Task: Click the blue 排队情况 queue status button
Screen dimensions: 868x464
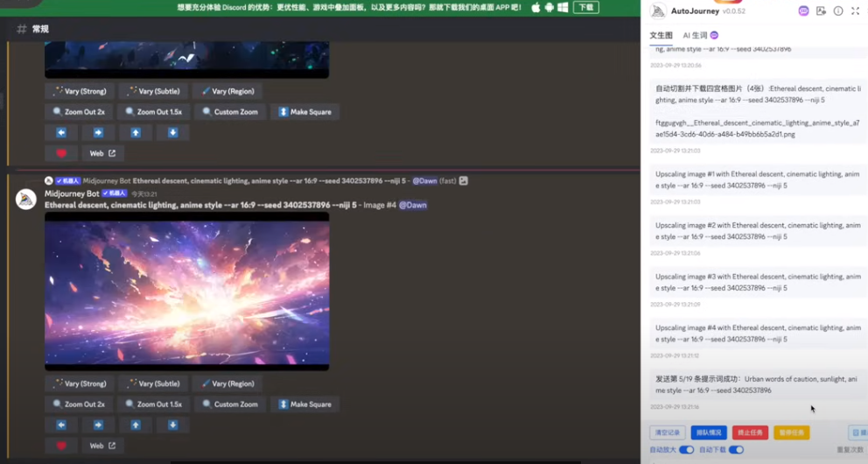Action: 709,432
